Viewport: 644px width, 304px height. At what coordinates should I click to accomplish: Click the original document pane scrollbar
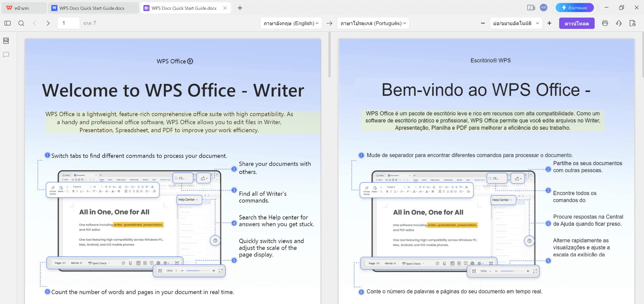[329, 55]
